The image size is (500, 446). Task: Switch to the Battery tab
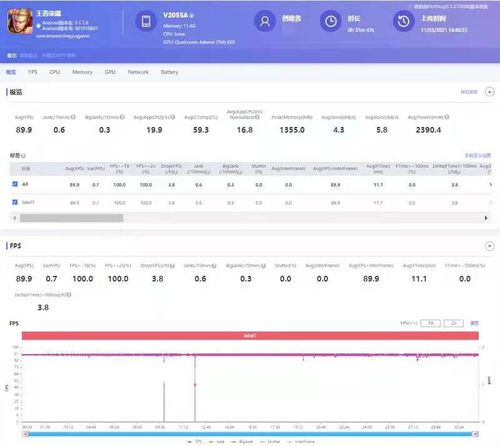(169, 72)
